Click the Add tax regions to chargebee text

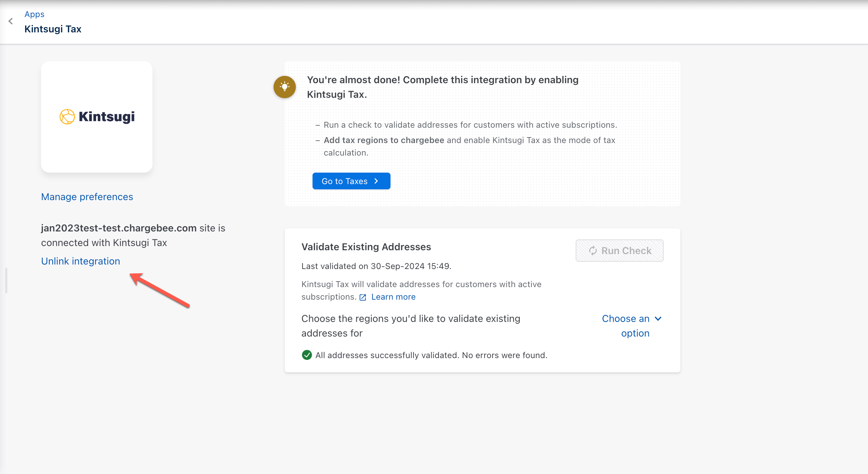click(384, 140)
